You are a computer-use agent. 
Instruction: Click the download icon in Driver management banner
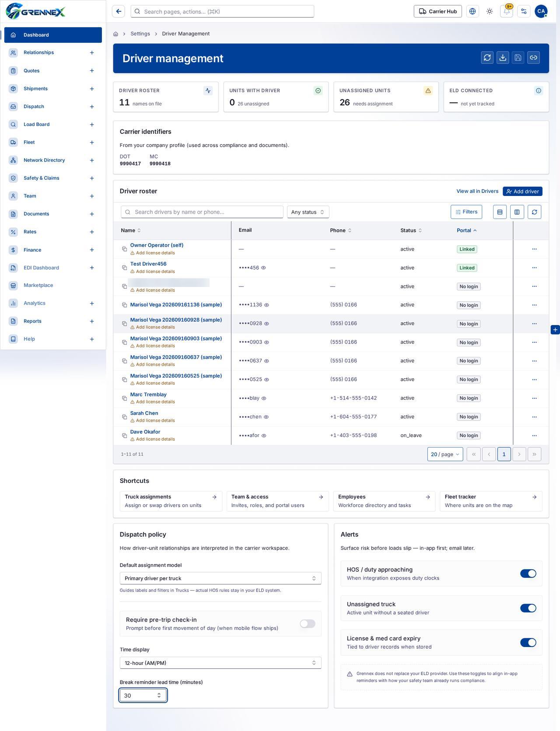point(503,58)
